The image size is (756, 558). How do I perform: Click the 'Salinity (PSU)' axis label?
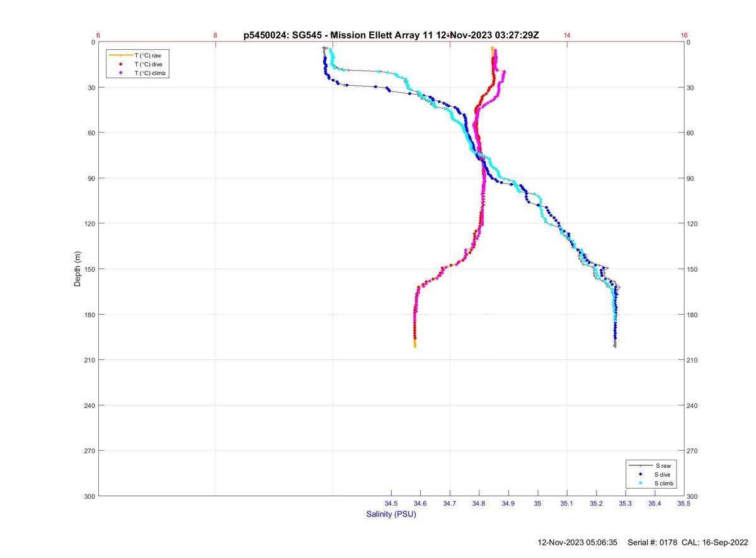coord(391,514)
